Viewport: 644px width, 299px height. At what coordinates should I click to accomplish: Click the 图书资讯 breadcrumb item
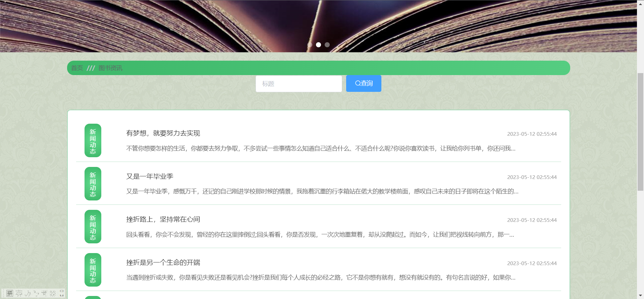(110, 68)
